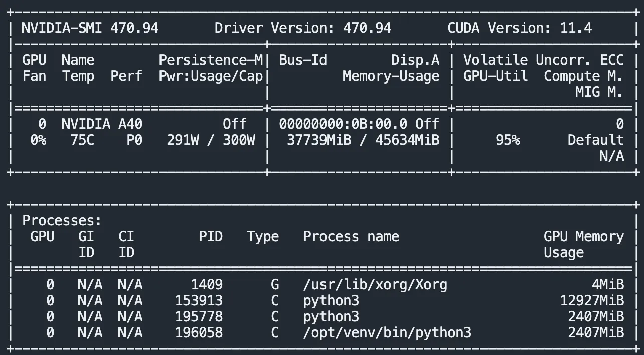Click the 12927MiB memory usage value
The width and height of the screenshot is (644, 355).
point(592,301)
